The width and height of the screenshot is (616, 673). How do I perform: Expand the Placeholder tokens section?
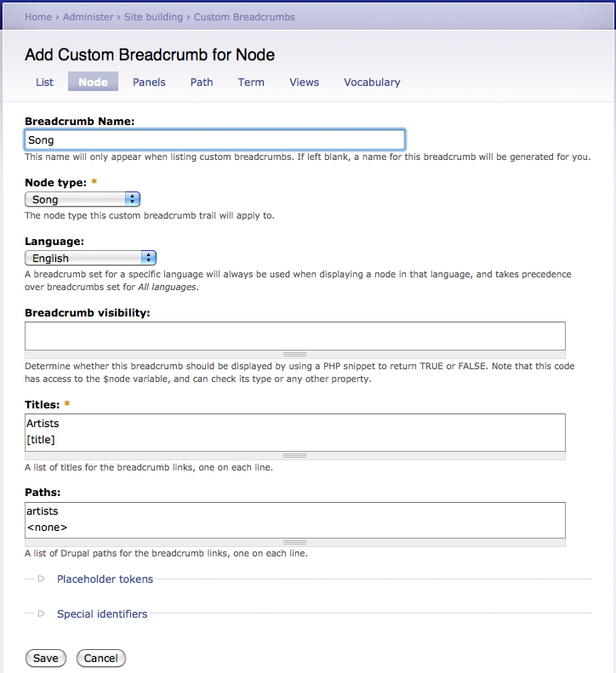click(x=105, y=579)
